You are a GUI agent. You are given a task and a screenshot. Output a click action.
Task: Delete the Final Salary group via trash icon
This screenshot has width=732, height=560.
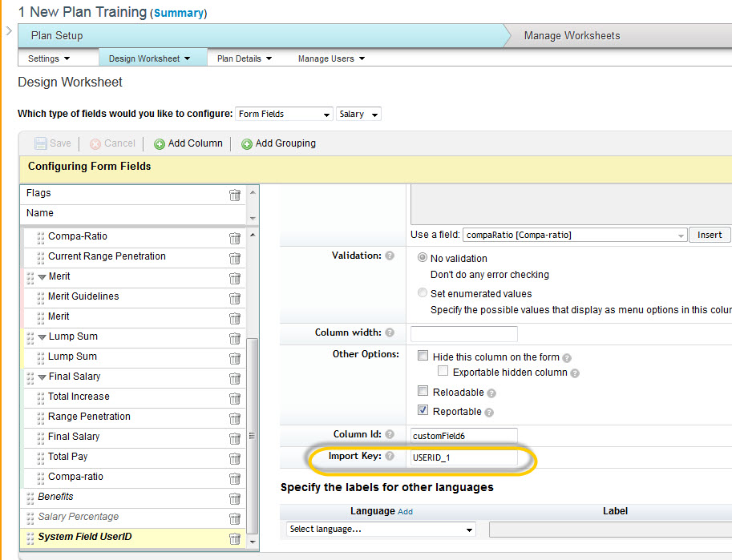click(x=235, y=379)
